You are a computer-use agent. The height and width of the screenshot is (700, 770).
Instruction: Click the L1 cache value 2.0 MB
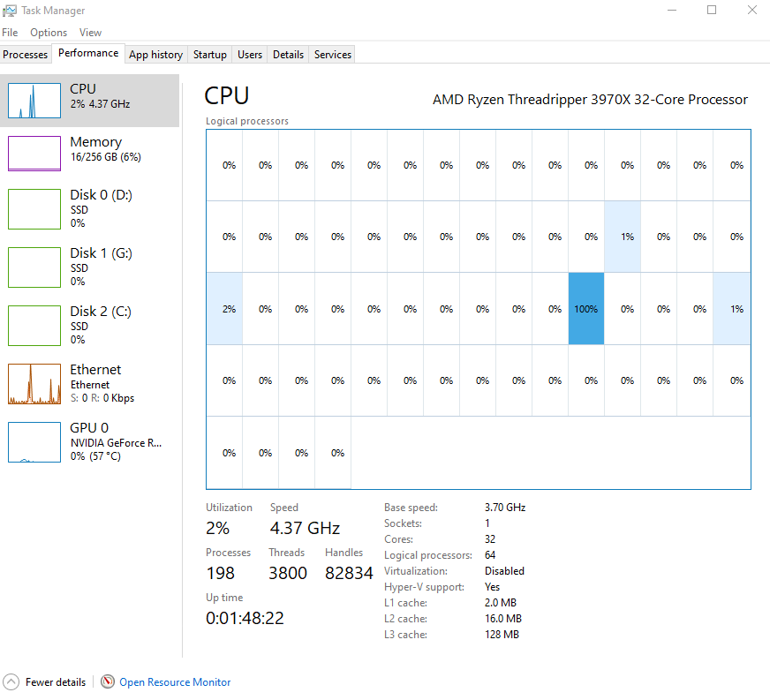501,602
